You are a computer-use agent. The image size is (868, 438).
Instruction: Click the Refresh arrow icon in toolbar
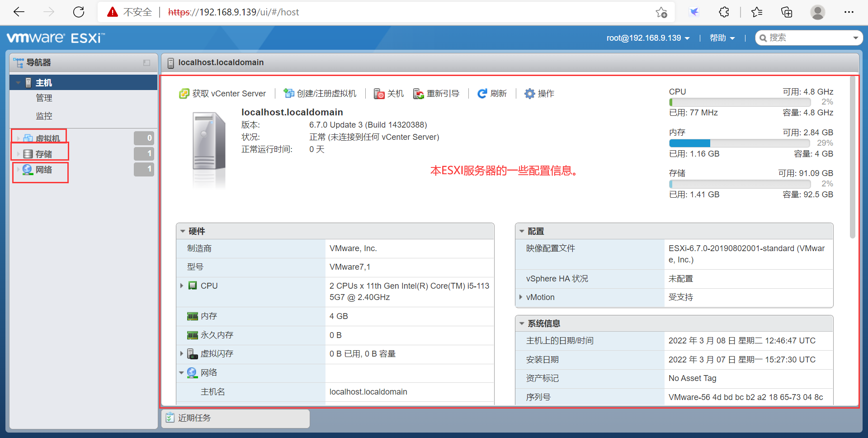click(x=482, y=94)
